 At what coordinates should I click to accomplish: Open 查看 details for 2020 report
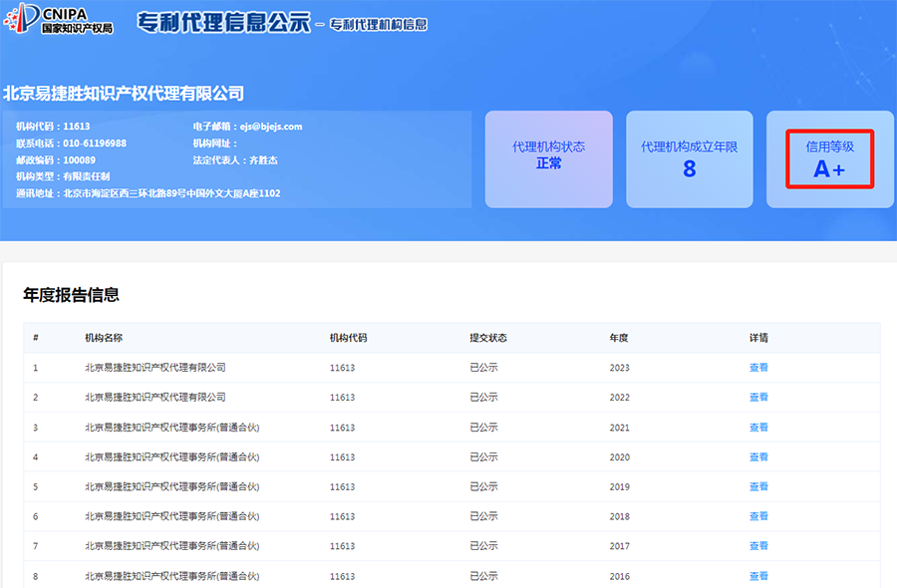click(758, 457)
